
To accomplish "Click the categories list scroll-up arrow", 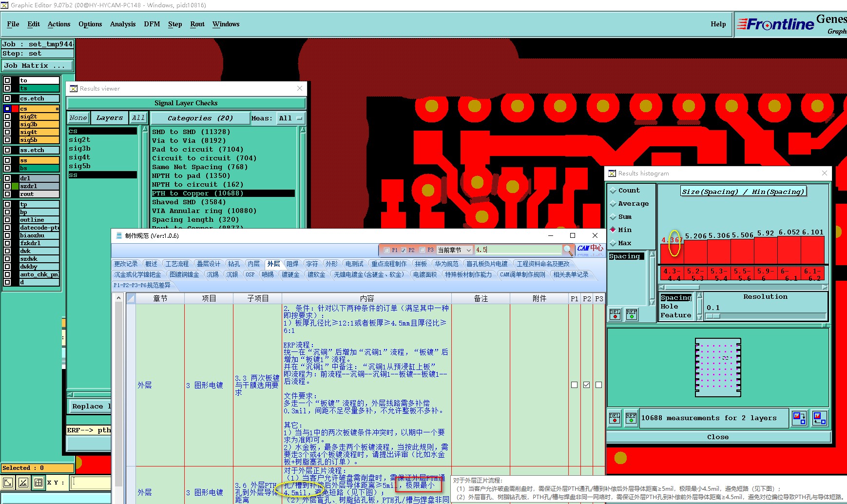I will click(303, 130).
